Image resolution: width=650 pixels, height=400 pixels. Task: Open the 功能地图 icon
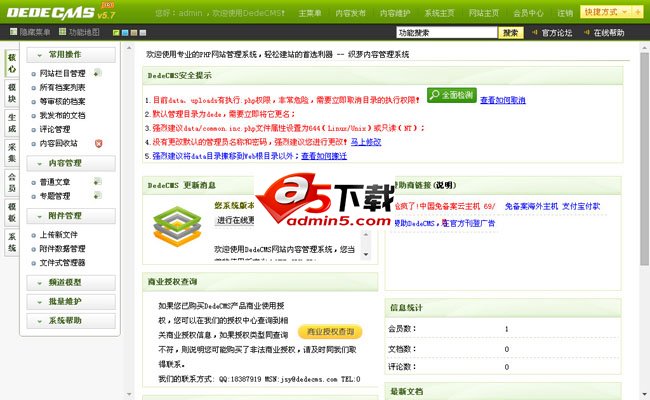point(63,32)
